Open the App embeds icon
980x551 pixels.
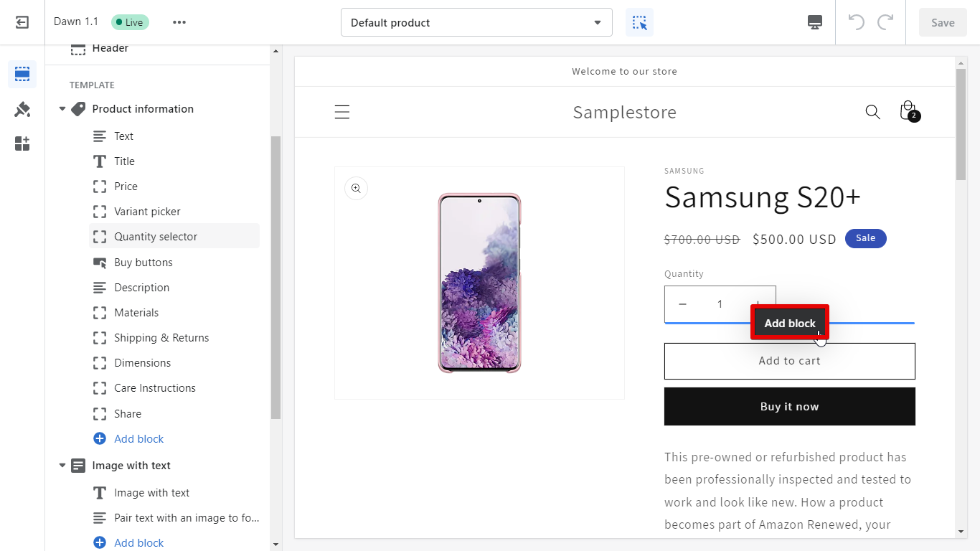point(22,143)
